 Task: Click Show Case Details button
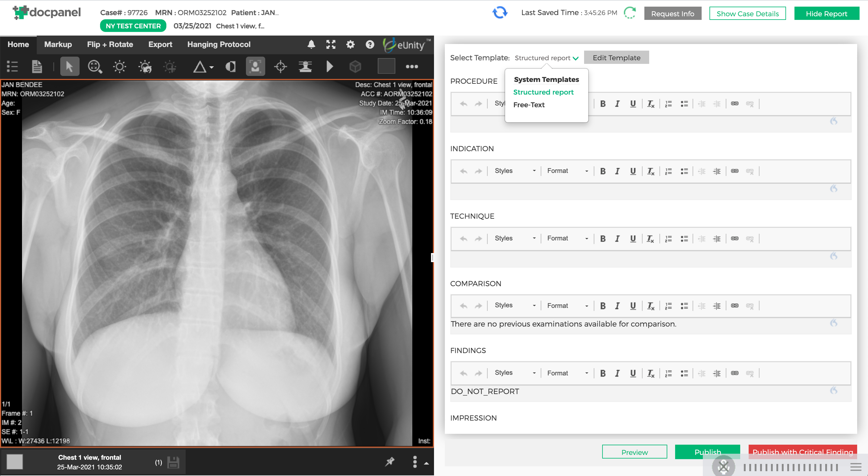(747, 14)
